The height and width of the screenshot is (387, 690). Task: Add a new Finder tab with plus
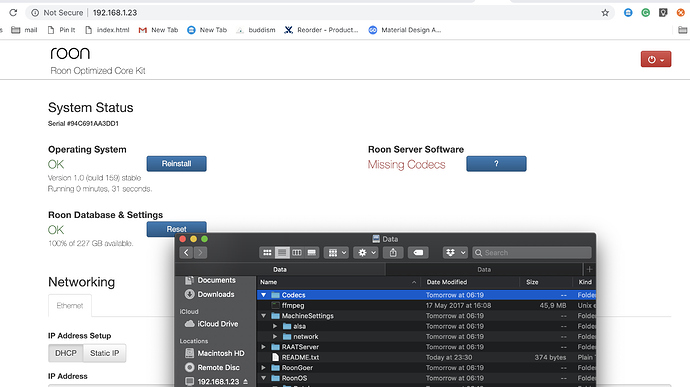pos(589,269)
